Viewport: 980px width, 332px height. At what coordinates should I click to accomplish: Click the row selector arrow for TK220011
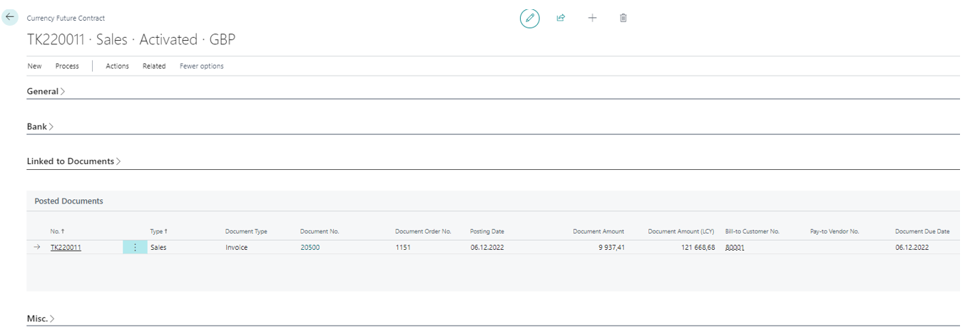(37, 247)
